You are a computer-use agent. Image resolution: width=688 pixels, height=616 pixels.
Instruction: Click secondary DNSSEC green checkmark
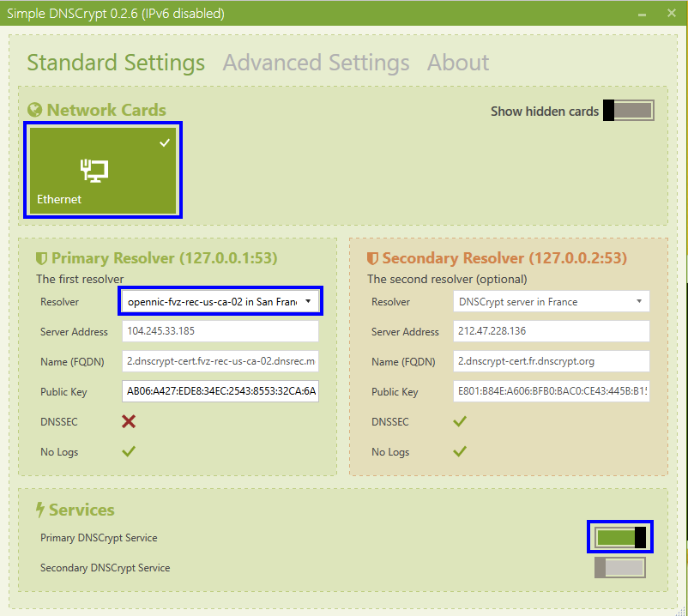pyautogui.click(x=460, y=421)
